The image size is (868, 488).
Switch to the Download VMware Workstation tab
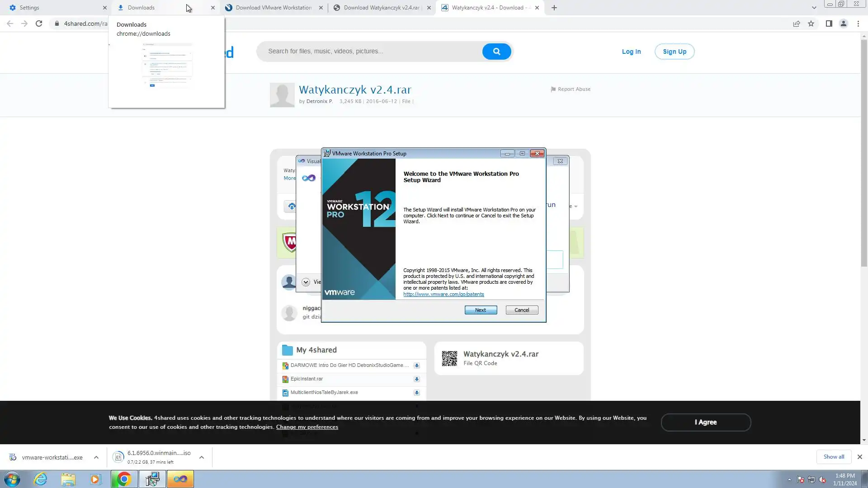click(x=271, y=8)
